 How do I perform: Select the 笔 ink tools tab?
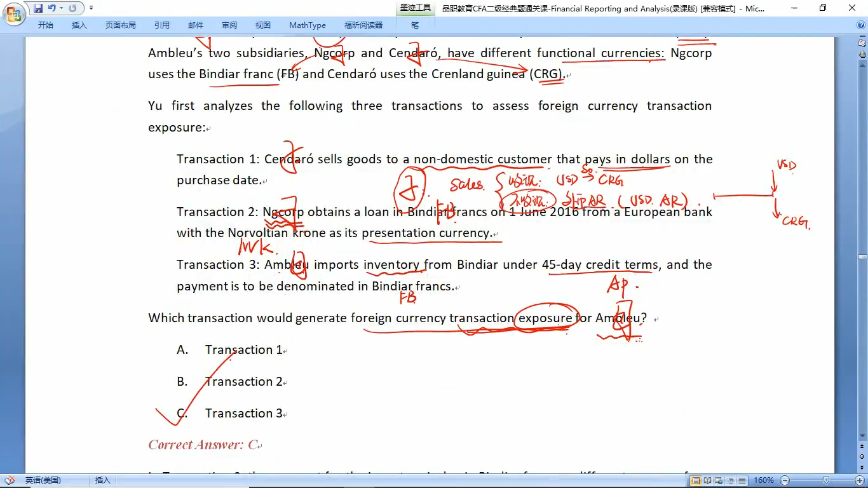[x=415, y=25]
